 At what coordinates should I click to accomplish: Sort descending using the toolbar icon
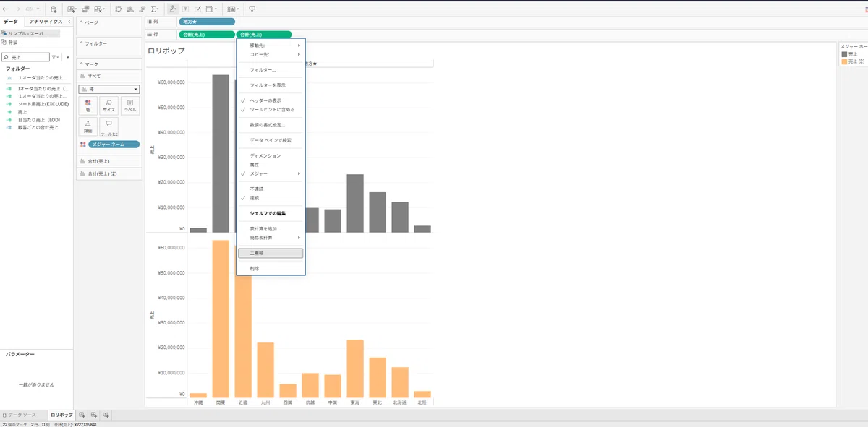click(x=142, y=9)
